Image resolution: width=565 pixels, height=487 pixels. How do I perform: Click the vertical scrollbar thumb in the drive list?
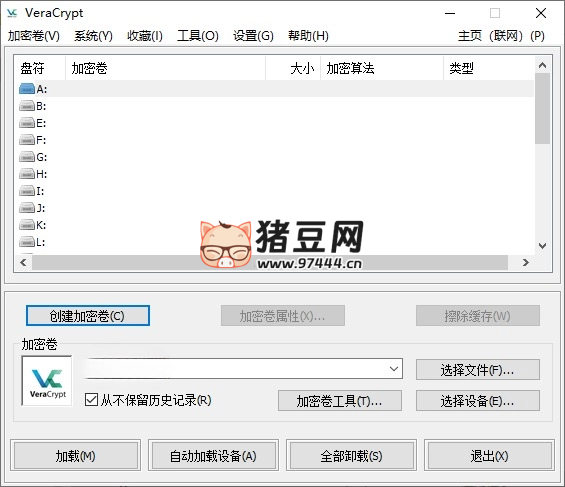(542, 109)
